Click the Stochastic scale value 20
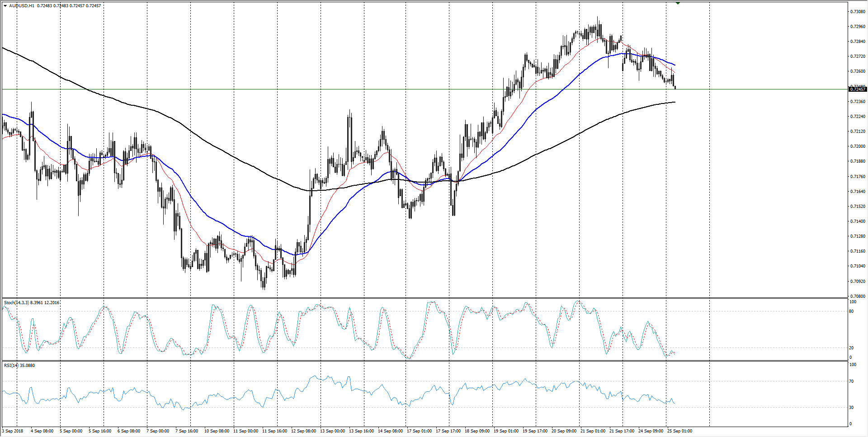 pos(851,348)
